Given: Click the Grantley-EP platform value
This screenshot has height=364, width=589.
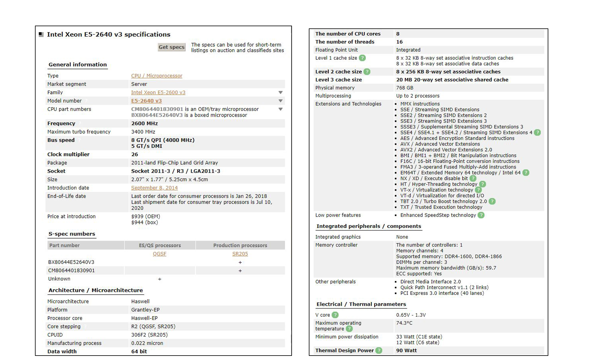Looking at the screenshot, I should 145,310.
